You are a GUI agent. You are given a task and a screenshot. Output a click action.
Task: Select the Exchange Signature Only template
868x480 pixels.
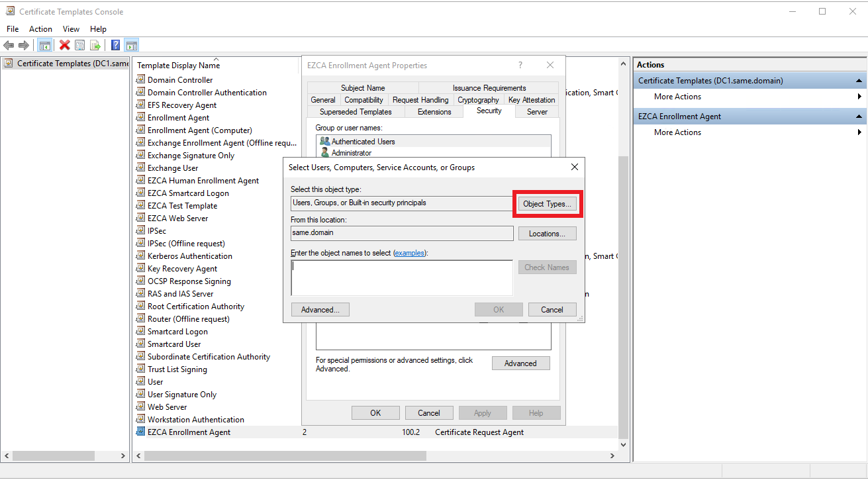click(191, 155)
